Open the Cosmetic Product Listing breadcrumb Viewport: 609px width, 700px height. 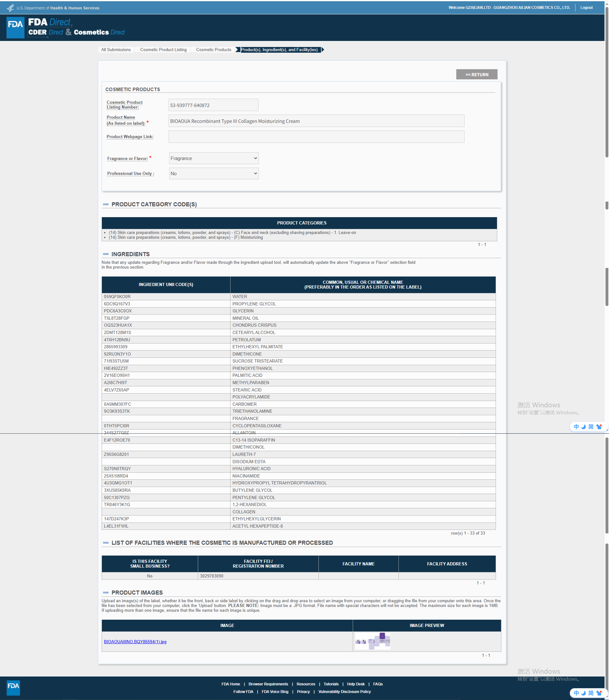tap(163, 50)
